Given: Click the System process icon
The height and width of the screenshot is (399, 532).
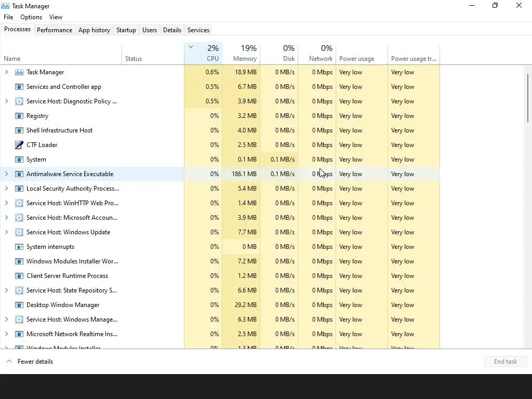Looking at the screenshot, I should tap(19, 159).
